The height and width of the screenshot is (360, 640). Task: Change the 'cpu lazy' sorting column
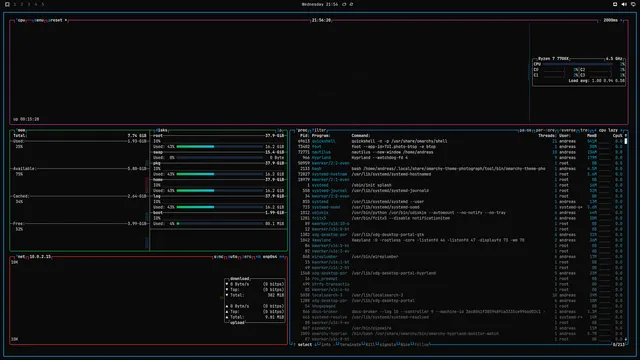(608, 130)
